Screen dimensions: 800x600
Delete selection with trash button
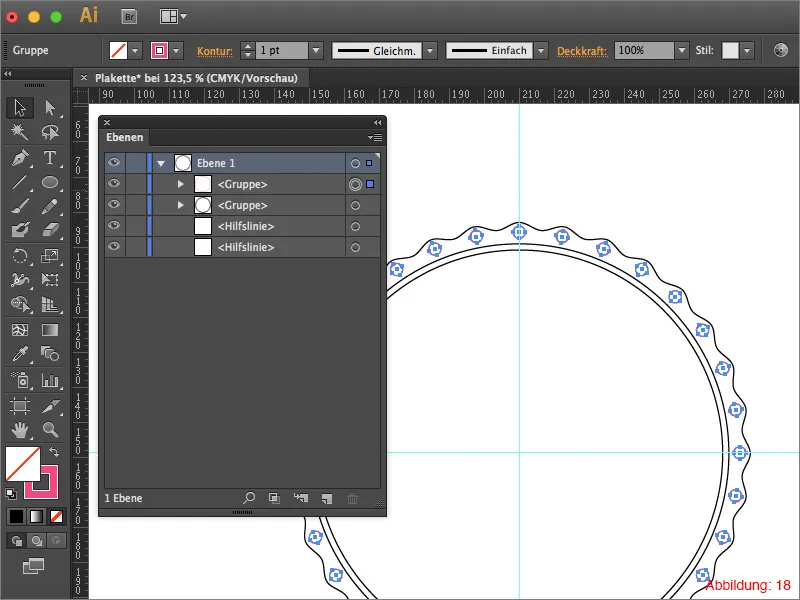pos(353,498)
